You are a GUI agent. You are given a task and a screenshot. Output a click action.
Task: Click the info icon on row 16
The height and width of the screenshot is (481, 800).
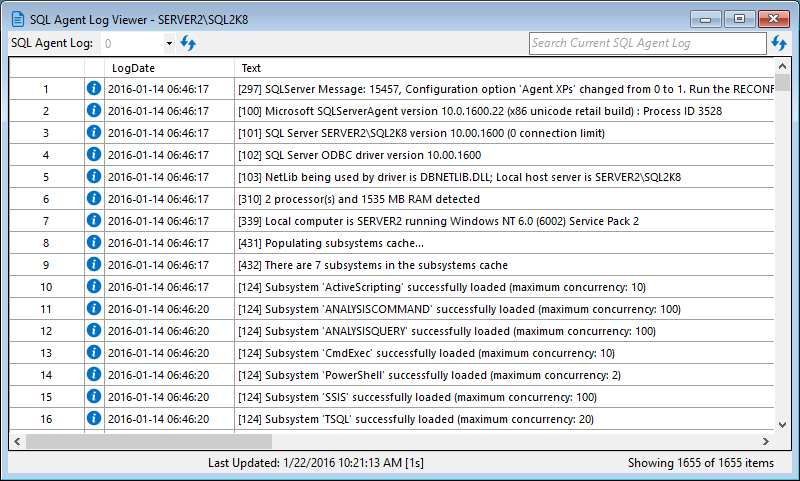pyautogui.click(x=94, y=418)
